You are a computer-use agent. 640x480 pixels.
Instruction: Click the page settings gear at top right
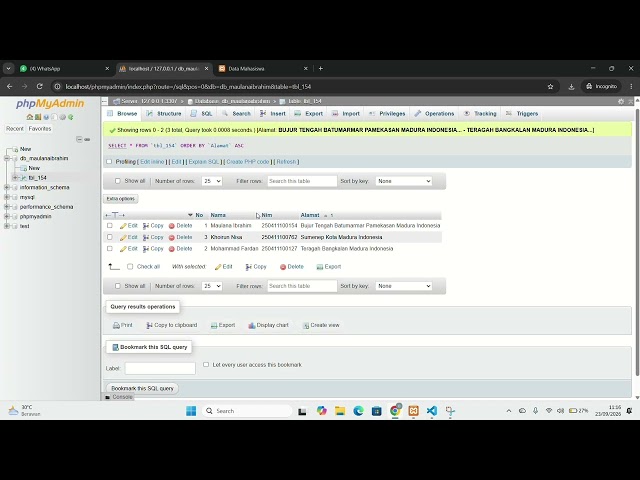[621, 101]
